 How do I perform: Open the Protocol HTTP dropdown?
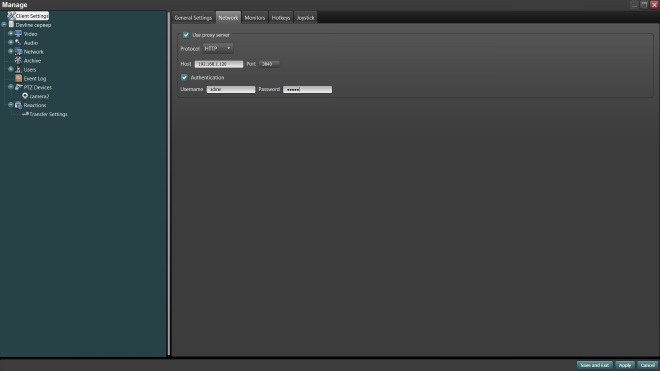pyautogui.click(x=218, y=48)
